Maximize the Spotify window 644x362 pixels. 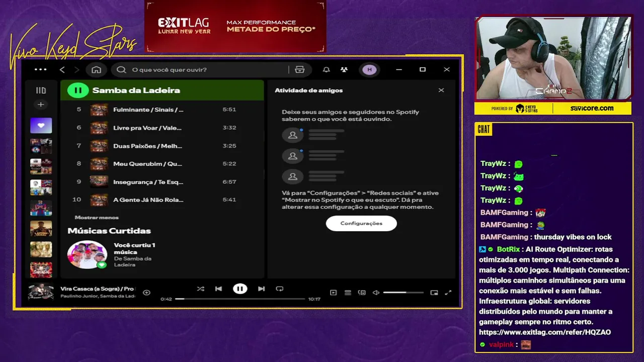(x=423, y=69)
